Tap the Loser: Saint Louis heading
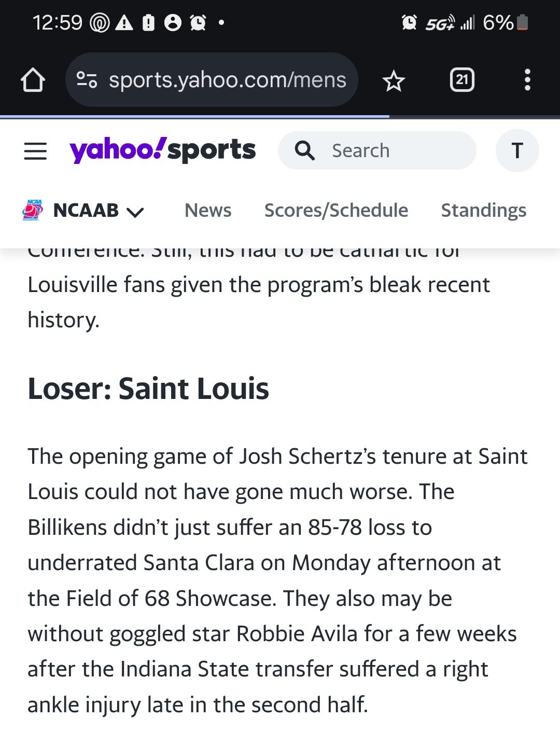This screenshot has width=560, height=747. [148, 389]
